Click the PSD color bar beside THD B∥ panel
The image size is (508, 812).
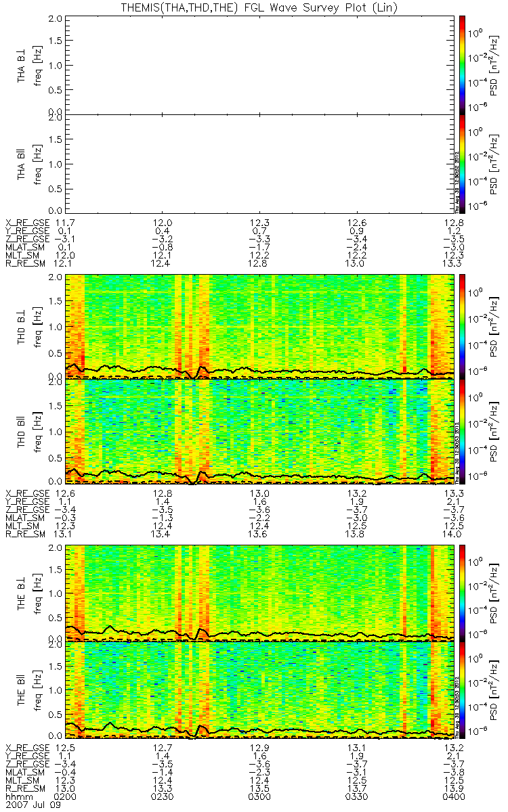coord(463,431)
